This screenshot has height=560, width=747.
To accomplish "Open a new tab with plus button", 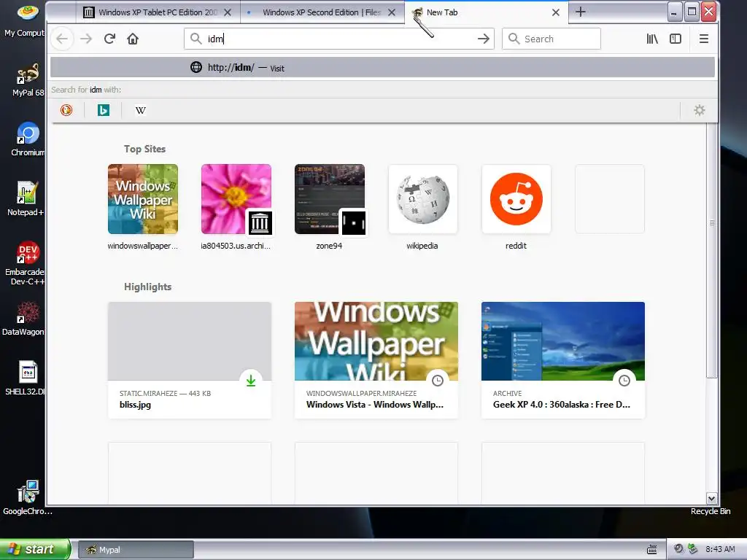I will [x=580, y=12].
